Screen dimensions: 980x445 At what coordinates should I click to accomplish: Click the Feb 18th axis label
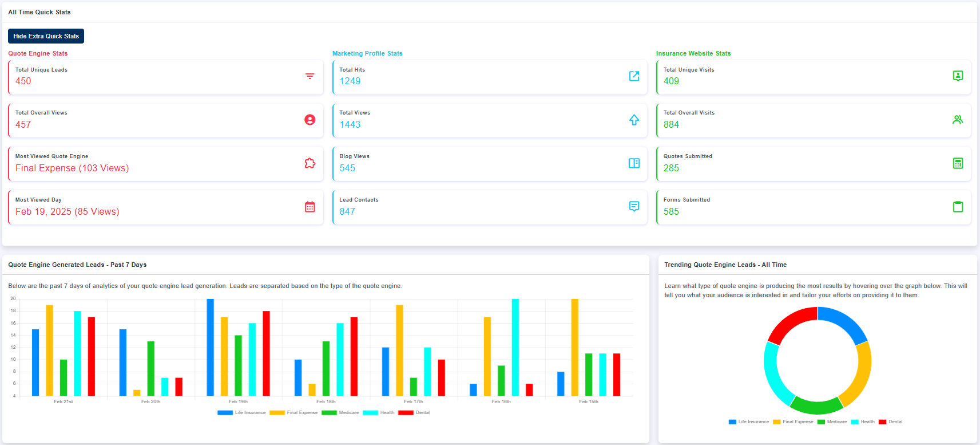point(326,401)
